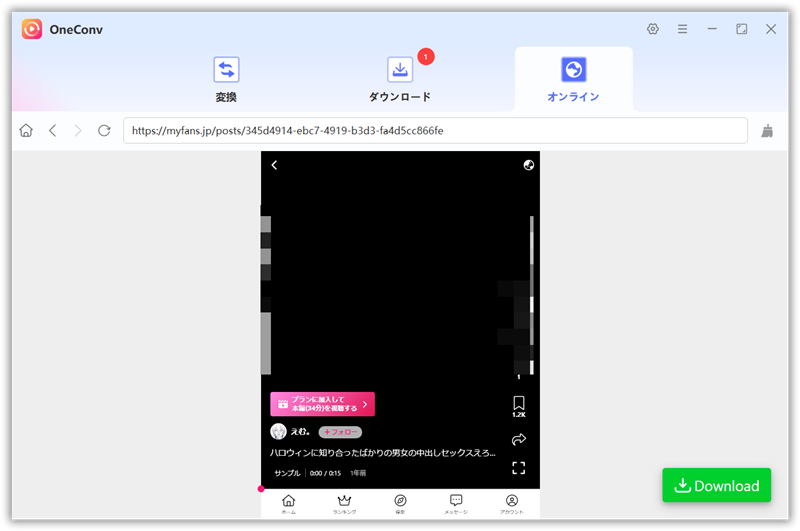This screenshot has width=800, height=531.
Task: Navigate back with the browser back arrow
Action: click(53, 131)
